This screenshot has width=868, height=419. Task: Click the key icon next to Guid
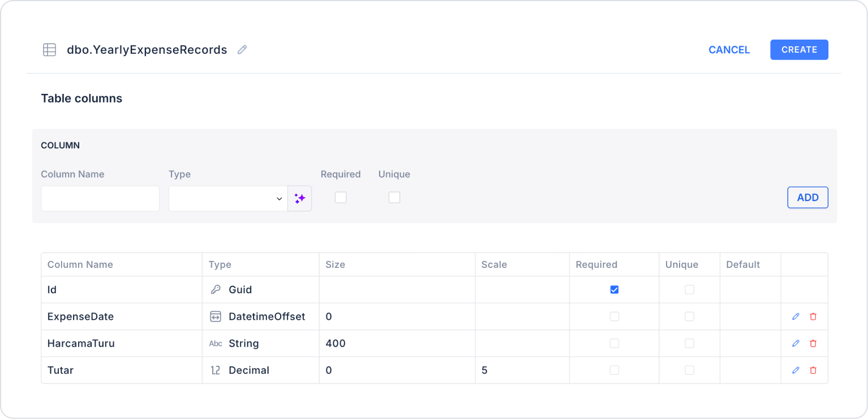point(216,289)
